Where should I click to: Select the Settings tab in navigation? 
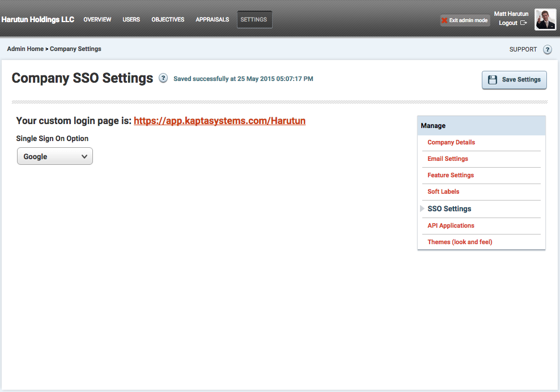(254, 19)
